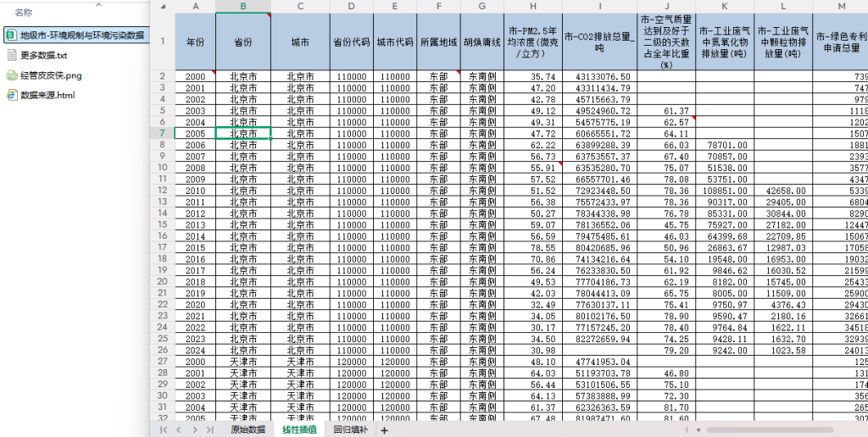
Task: Select column D header
Action: [x=352, y=7]
